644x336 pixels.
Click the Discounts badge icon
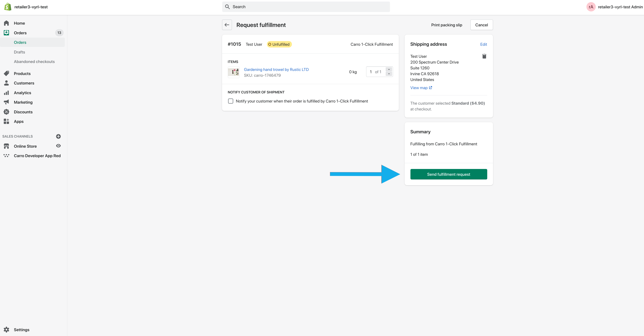pyautogui.click(x=6, y=112)
